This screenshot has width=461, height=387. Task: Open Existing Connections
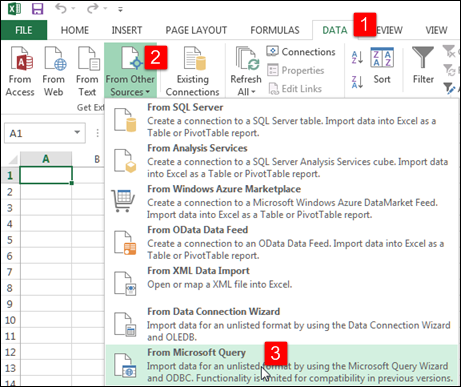point(193,71)
